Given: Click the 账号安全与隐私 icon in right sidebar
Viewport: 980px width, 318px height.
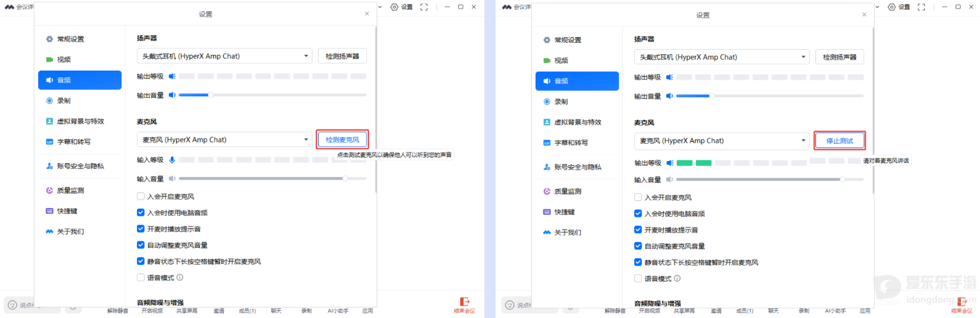Looking at the screenshot, I should 547,167.
